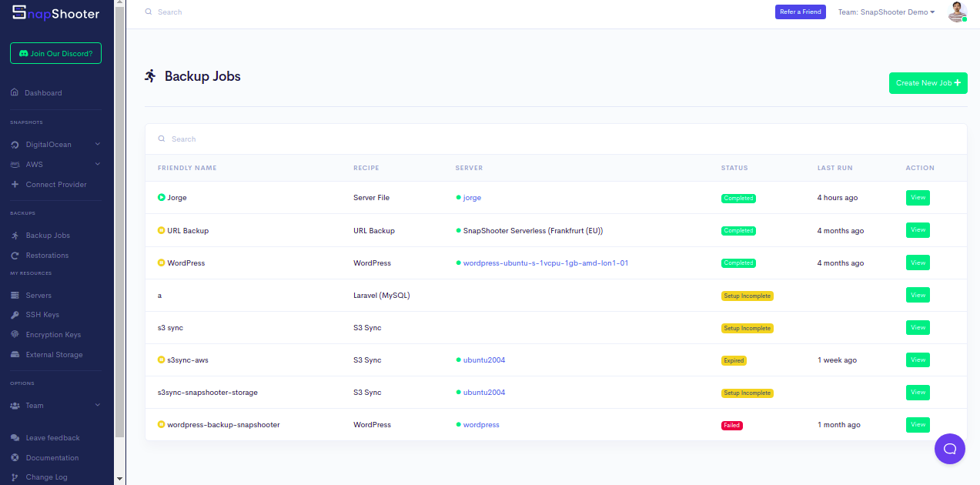Click View for the Jorge job
The height and width of the screenshot is (485, 980).
918,198
